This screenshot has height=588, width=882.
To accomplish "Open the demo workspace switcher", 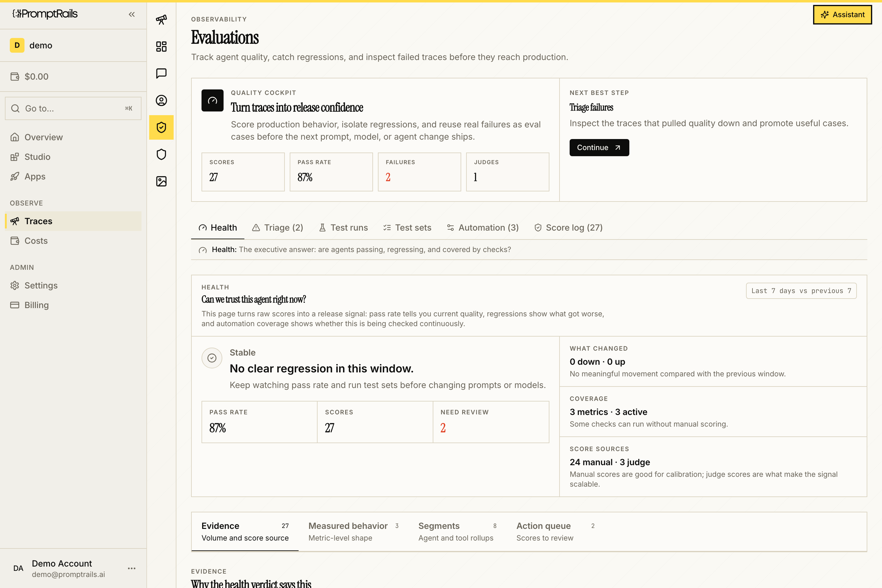I will click(73, 45).
